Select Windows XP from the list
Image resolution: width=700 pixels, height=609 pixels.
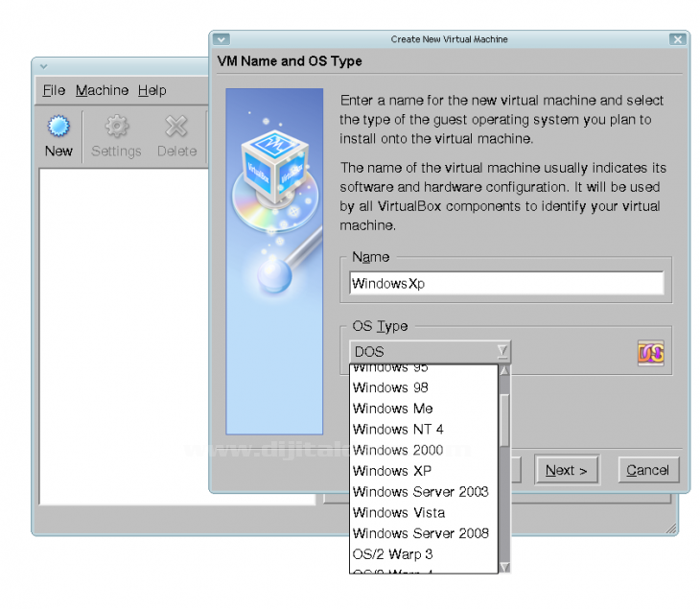click(424, 471)
